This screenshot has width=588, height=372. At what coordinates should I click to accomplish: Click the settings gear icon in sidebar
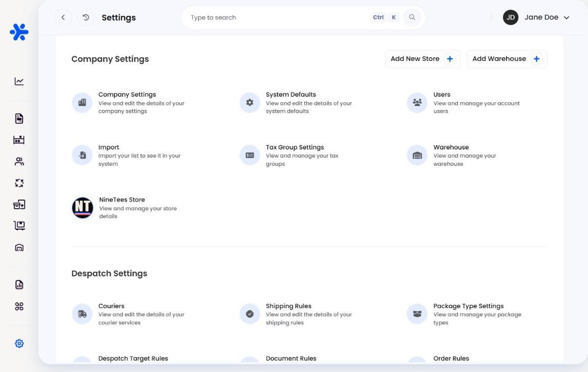pos(19,343)
